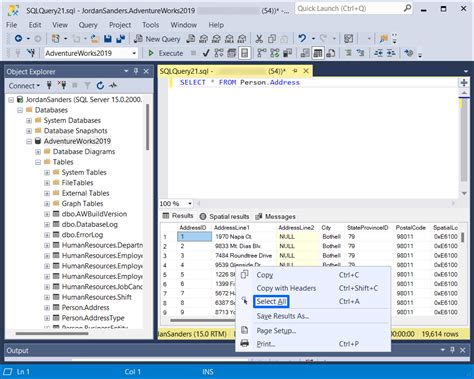The image size is (474, 379).
Task: Select Results to Grid option
Action: pyautogui.click(x=318, y=53)
